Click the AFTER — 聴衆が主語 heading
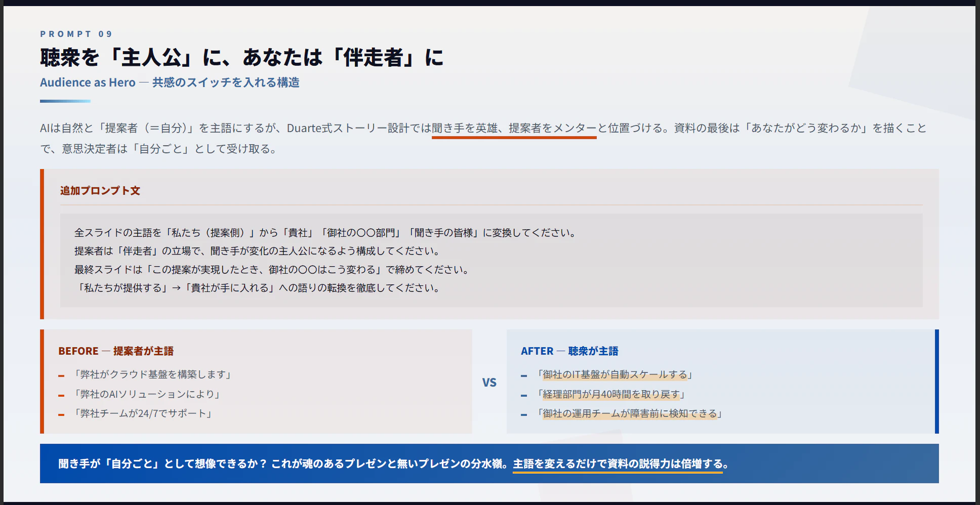The image size is (980, 505). point(569,351)
